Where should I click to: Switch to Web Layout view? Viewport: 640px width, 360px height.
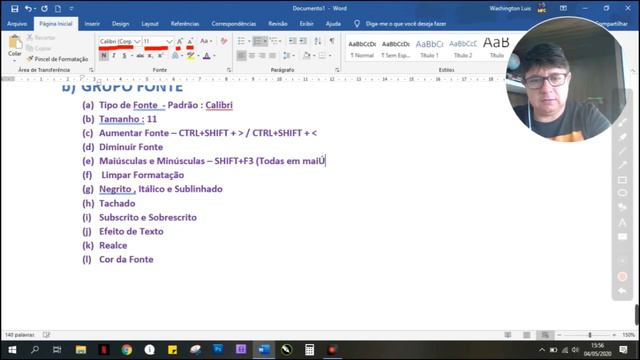[545, 335]
